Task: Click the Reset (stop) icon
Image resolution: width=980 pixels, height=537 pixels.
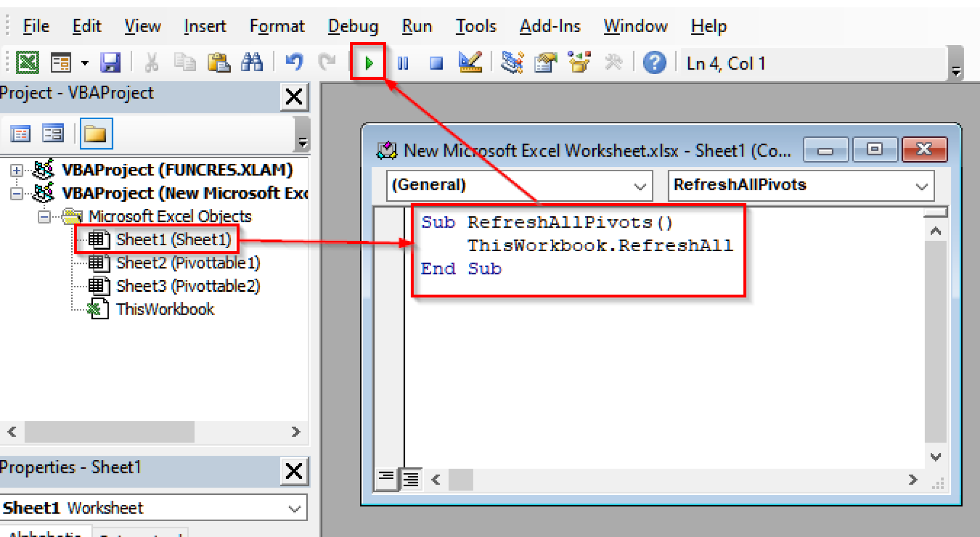Action: [x=435, y=62]
